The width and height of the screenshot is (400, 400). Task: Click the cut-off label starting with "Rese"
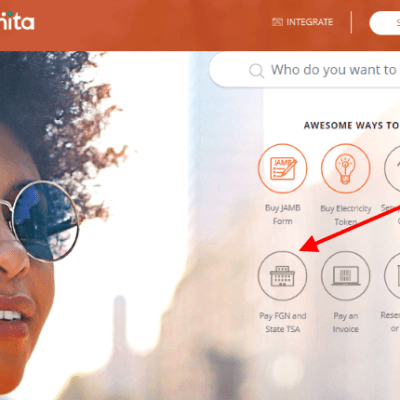390,322
